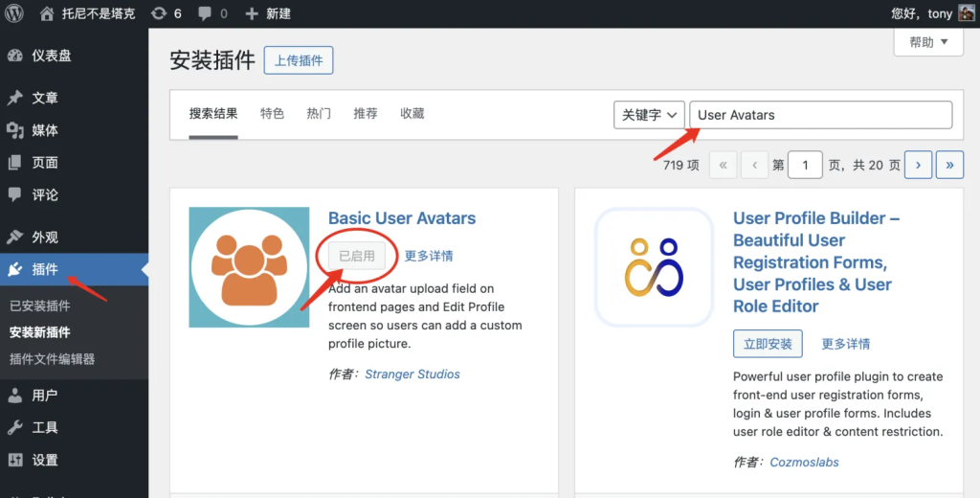Click the 工具 wrench icon
980x498 pixels.
tap(15, 428)
